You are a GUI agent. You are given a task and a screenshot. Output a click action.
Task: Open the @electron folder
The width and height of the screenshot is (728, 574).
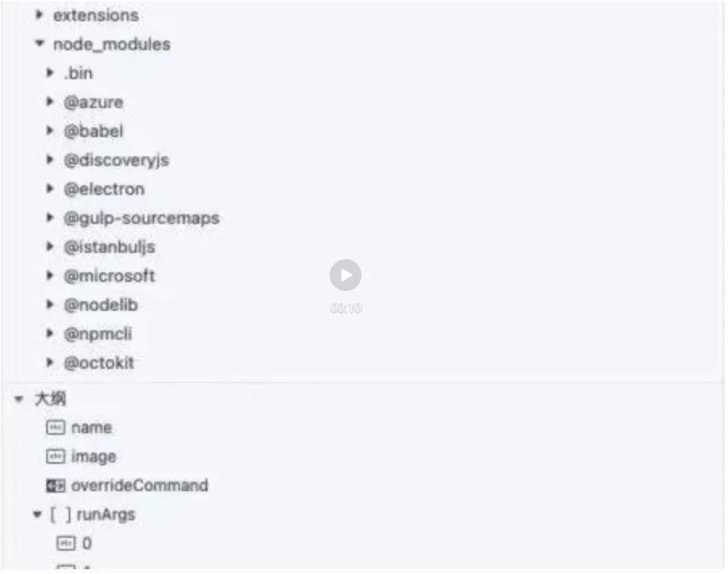pyautogui.click(x=104, y=189)
